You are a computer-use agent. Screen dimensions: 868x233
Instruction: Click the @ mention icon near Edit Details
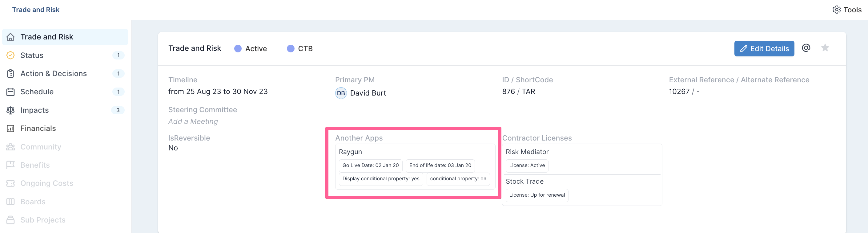[x=806, y=48]
